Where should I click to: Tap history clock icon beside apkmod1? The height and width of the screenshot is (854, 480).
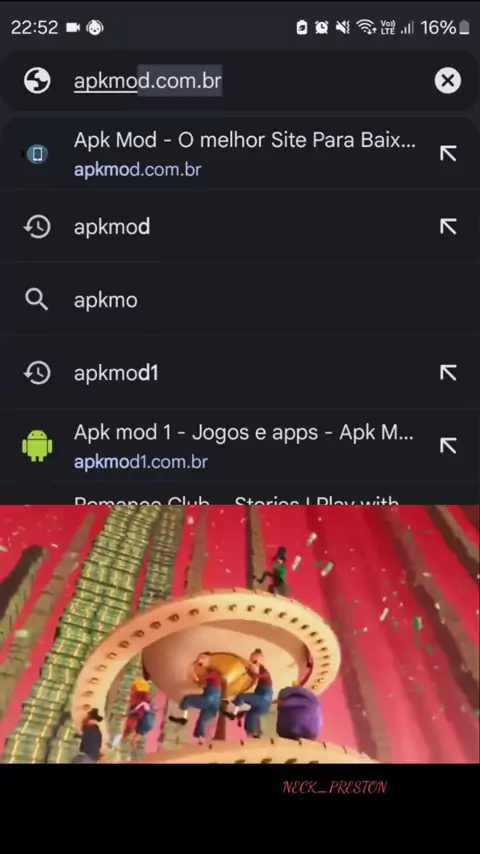(x=37, y=373)
